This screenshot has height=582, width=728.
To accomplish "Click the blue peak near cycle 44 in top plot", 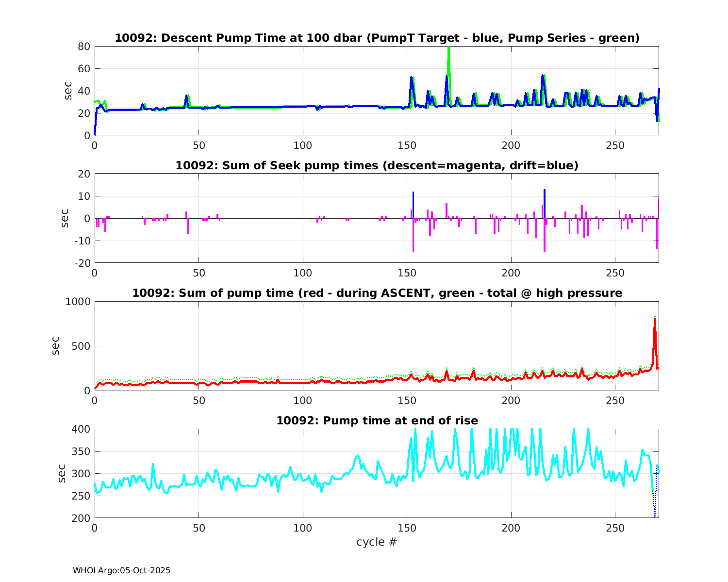I will click(x=186, y=97).
